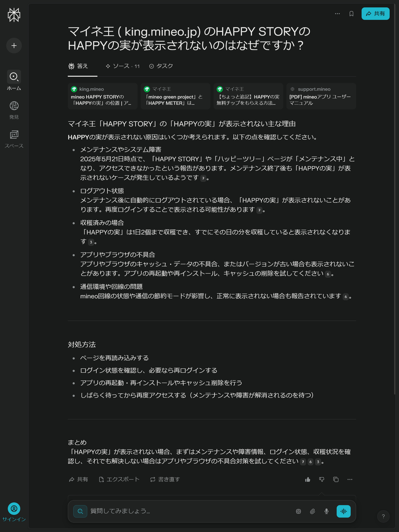Click the 書き直す rewrite button
The width and height of the screenshot is (399, 532).
(x=165, y=480)
